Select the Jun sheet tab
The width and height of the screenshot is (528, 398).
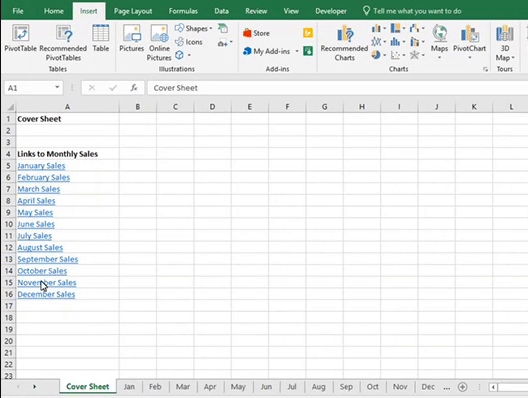(266, 387)
